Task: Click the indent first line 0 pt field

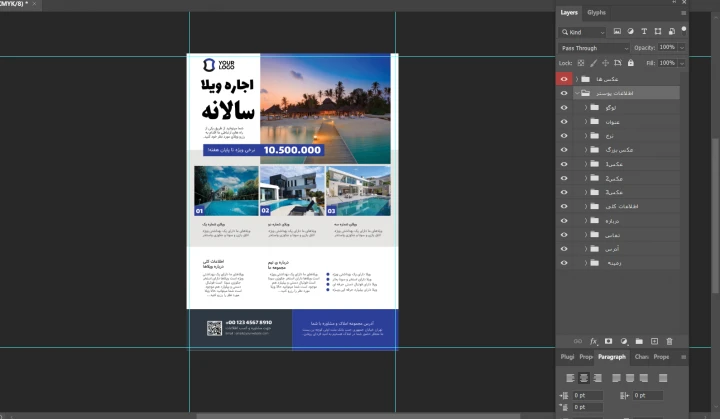Action: tap(587, 407)
